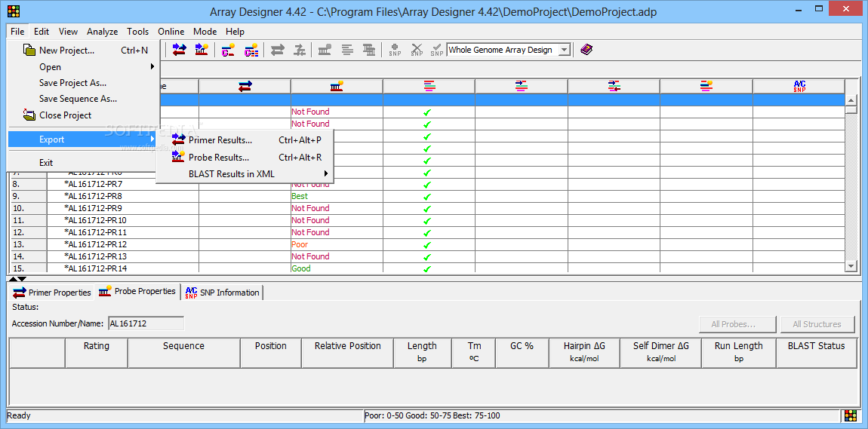Click the sequence list scroll up arrow
868x429 pixels.
pyautogui.click(x=851, y=100)
